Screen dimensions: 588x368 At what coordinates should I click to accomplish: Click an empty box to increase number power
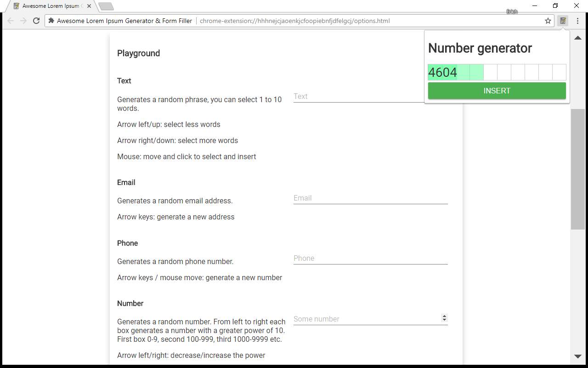point(490,72)
